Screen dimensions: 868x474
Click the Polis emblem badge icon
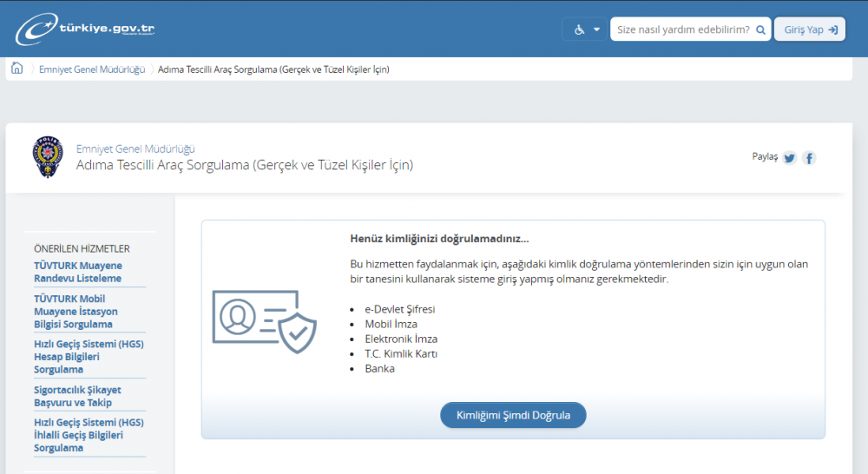pyautogui.click(x=48, y=157)
